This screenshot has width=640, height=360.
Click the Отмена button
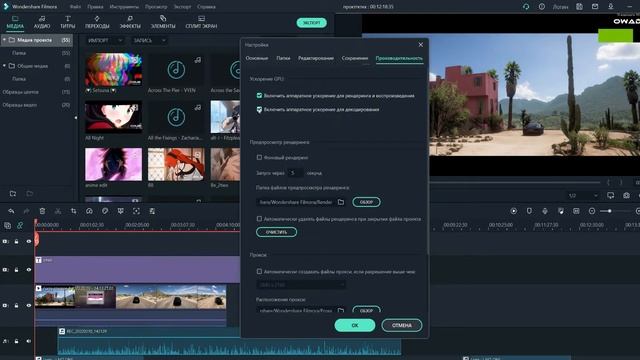(x=402, y=325)
